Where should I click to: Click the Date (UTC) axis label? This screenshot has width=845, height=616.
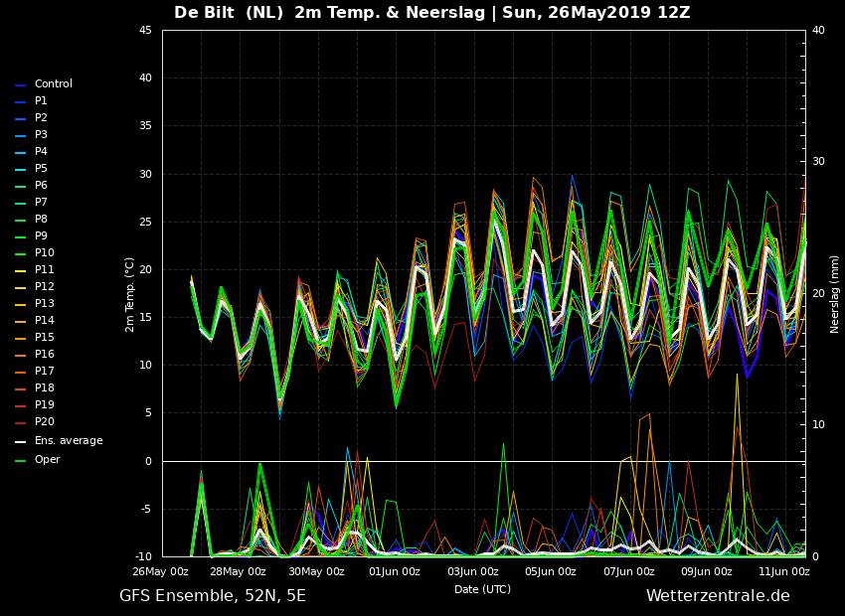pyautogui.click(x=482, y=589)
